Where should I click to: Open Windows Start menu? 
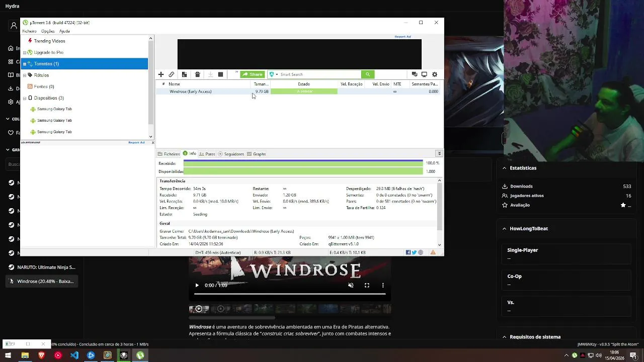(8, 355)
